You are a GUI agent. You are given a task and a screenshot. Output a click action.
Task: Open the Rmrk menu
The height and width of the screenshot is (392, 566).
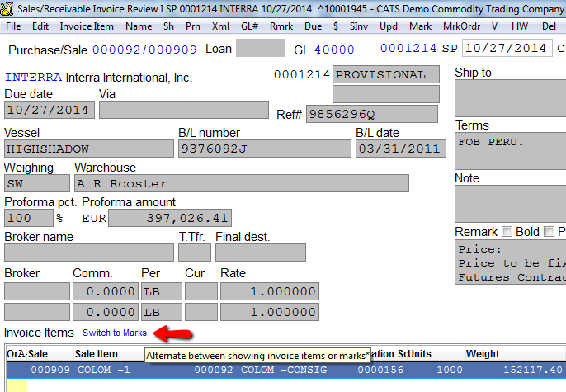coord(281,26)
